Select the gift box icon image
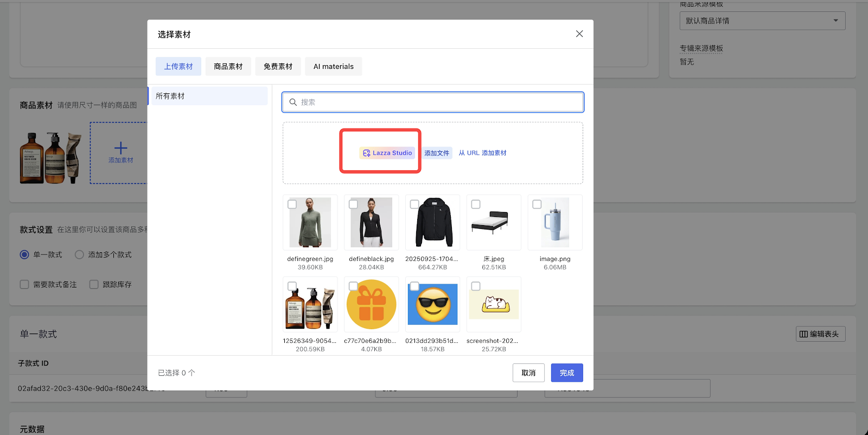This screenshot has height=435, width=868. coord(371,304)
